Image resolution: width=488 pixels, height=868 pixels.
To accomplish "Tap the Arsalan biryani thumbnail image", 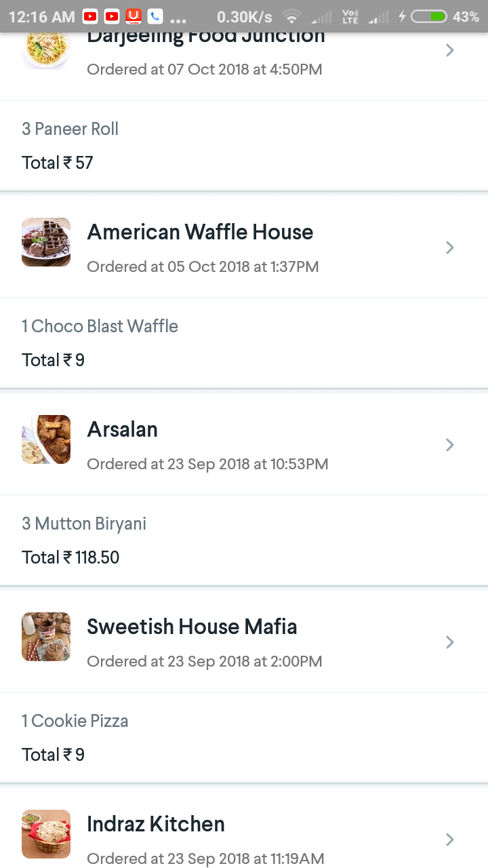I will [46, 439].
